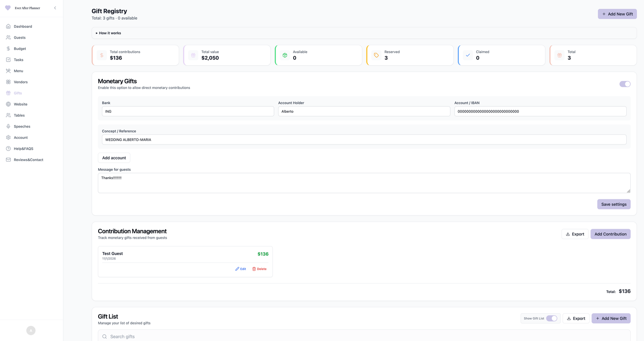Click the Website globe icon

(8, 104)
